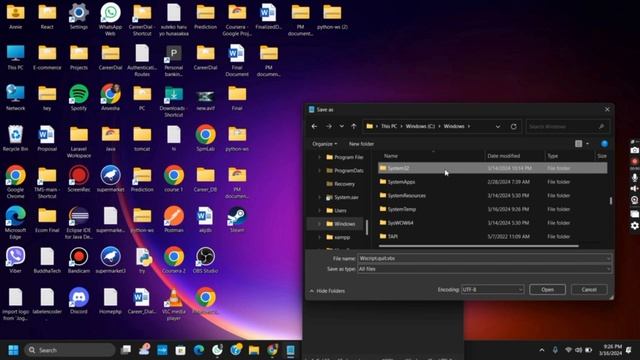
Task: Click the File name input field
Action: (x=484, y=258)
